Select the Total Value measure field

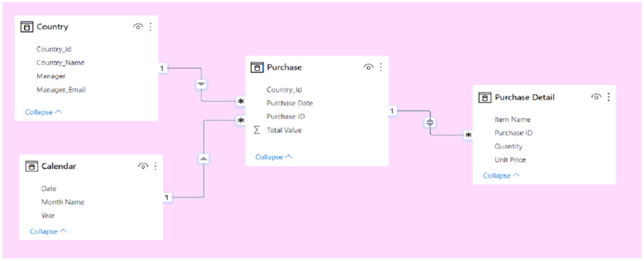point(284,130)
